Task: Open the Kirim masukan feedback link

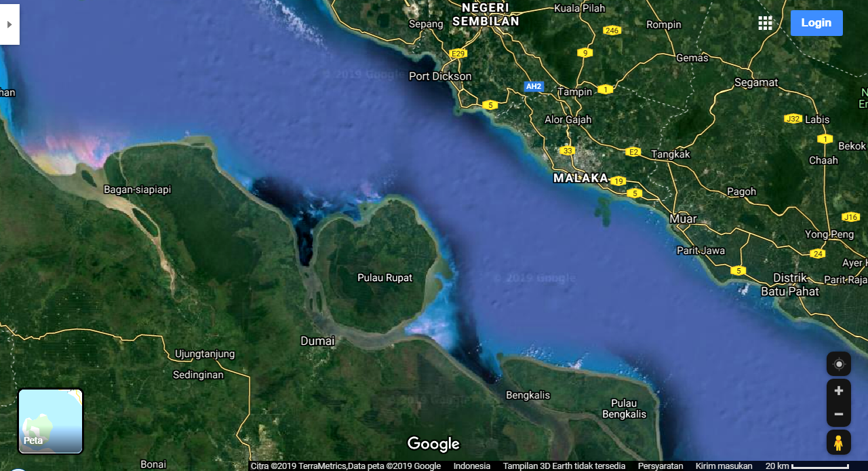Action: 723,466
